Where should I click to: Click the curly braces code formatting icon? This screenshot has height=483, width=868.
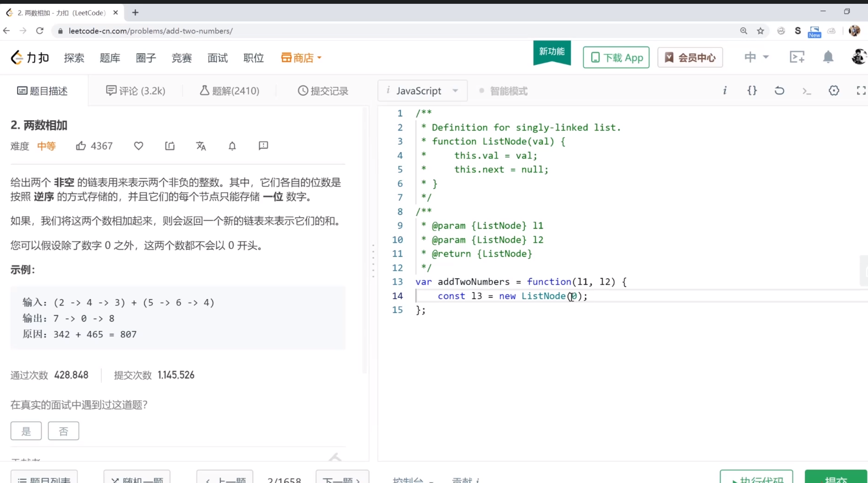[x=752, y=90]
